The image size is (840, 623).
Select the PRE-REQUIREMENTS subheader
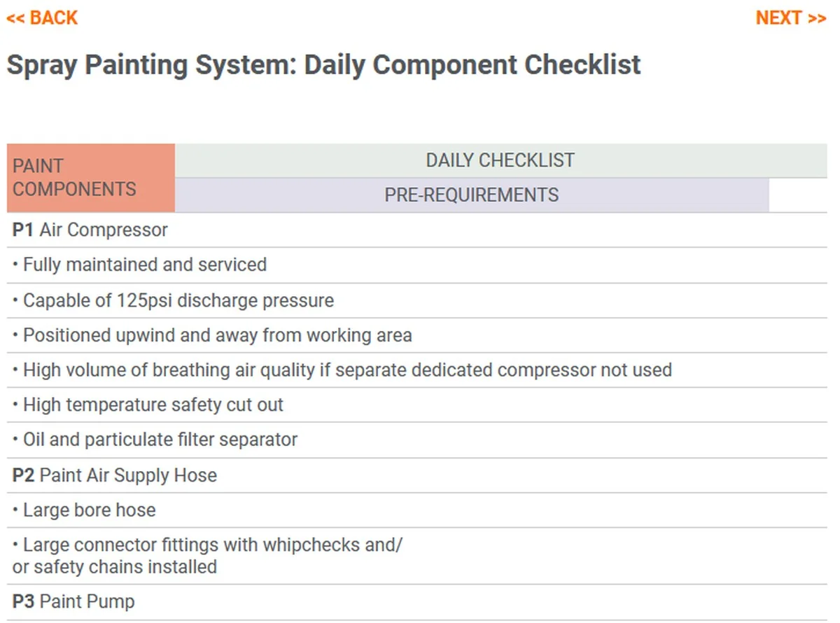coord(471,195)
